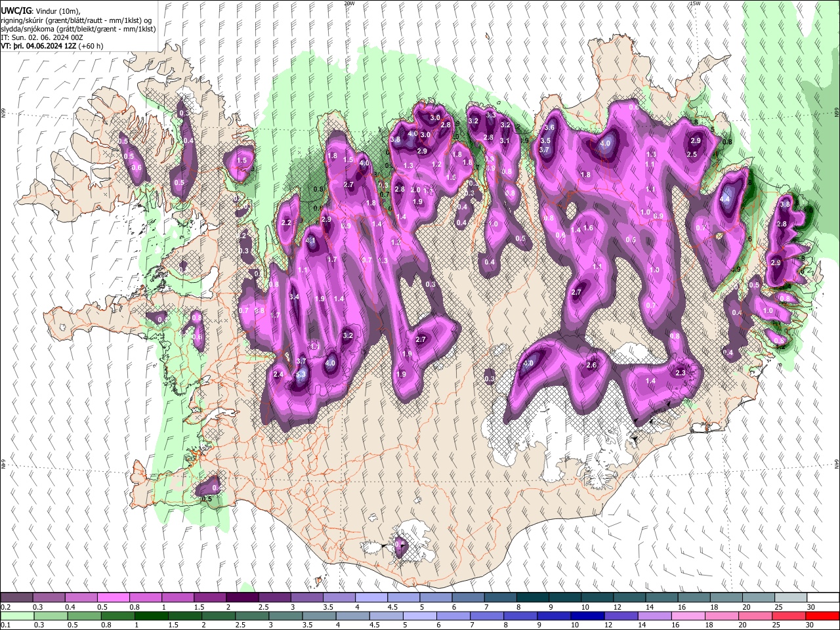Click the '3.5' value below the 3.6 label
Screen dimensions: 840x630
(x=545, y=140)
